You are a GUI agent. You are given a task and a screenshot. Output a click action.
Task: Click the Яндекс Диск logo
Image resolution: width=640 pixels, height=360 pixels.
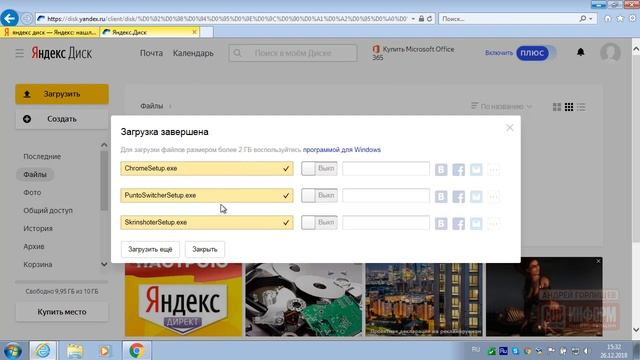(x=62, y=53)
